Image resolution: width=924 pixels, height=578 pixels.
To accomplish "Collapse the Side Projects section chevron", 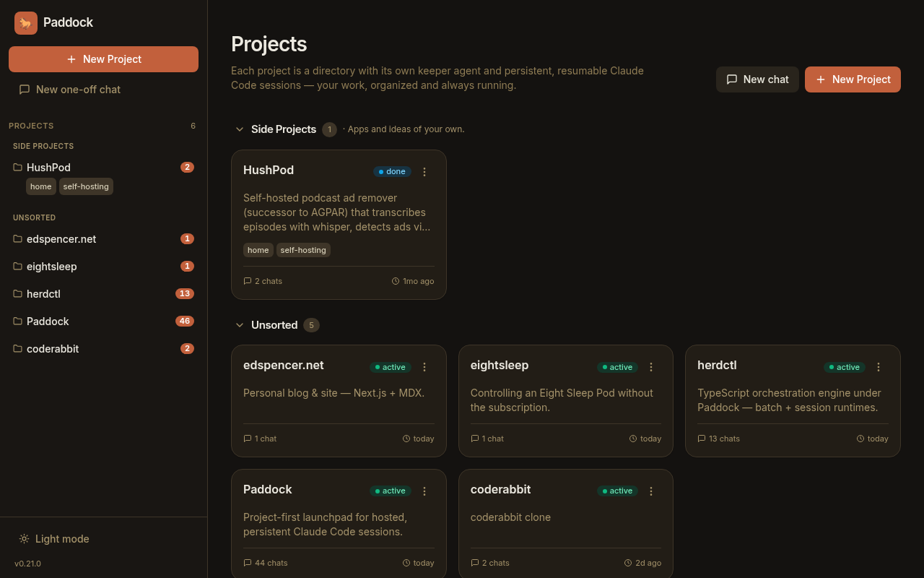I will [240, 129].
